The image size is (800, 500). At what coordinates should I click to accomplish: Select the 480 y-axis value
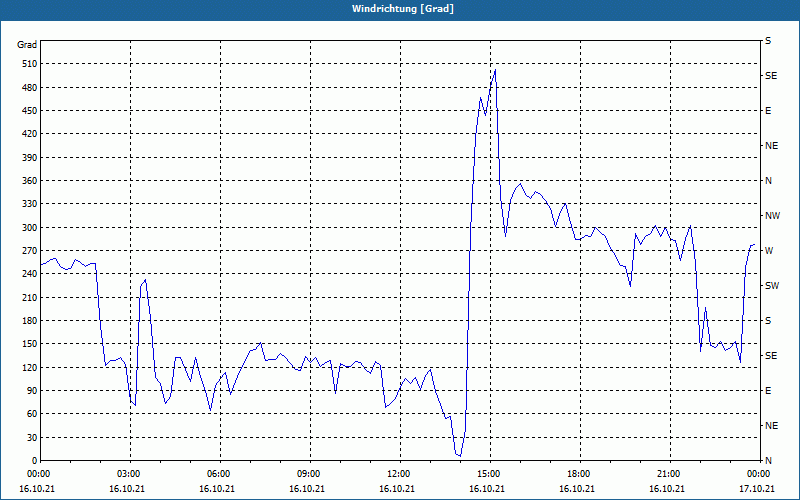pos(28,88)
